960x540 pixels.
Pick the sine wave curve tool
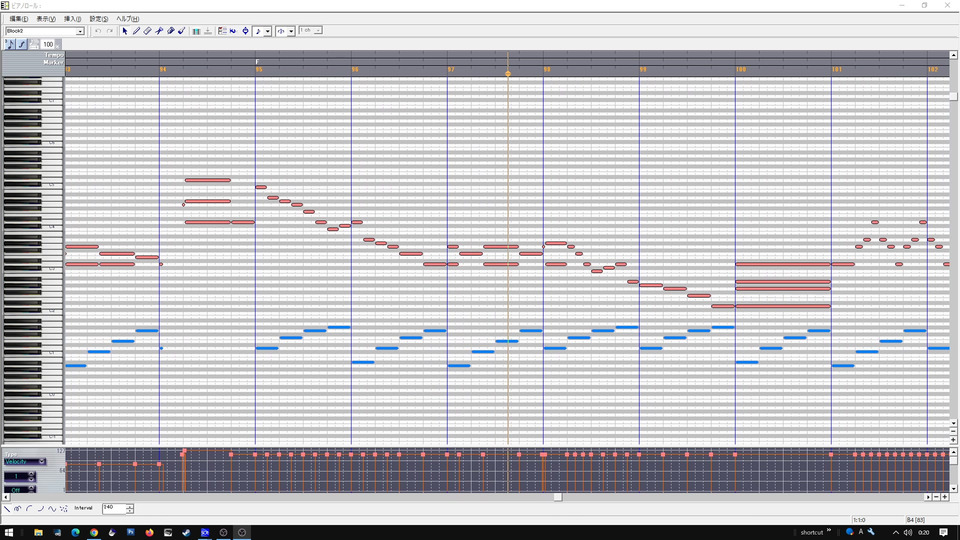tap(52, 509)
